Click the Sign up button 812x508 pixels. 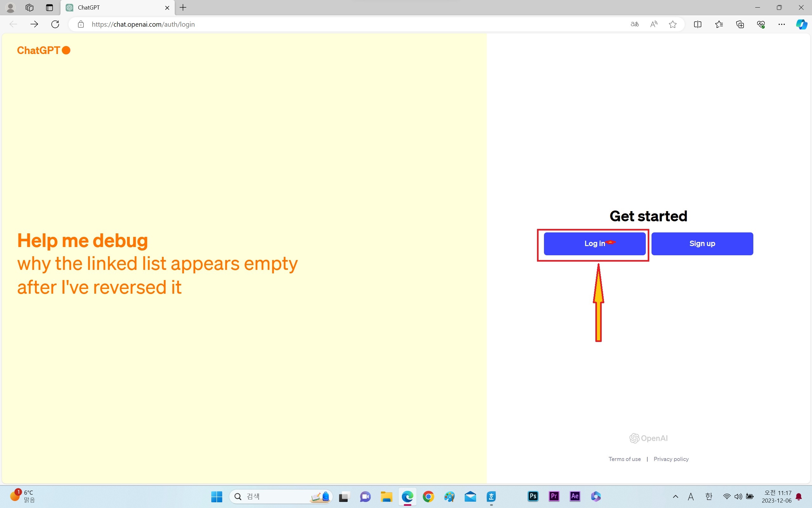[702, 244]
